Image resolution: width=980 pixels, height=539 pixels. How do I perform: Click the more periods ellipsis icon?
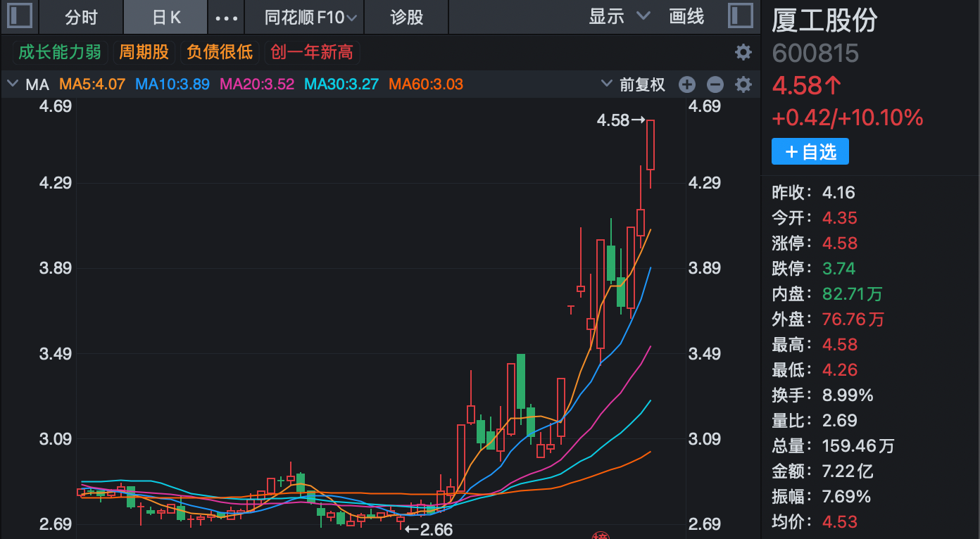[x=226, y=18]
